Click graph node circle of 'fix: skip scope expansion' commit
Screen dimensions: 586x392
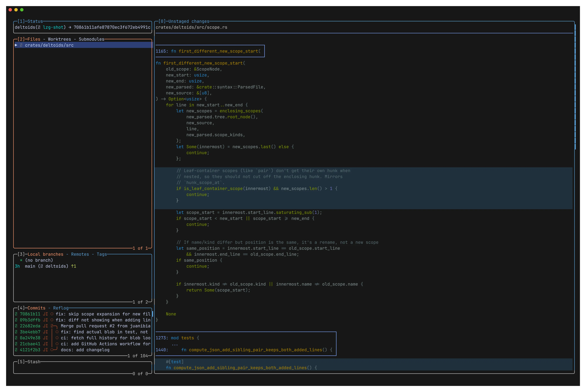click(52, 314)
